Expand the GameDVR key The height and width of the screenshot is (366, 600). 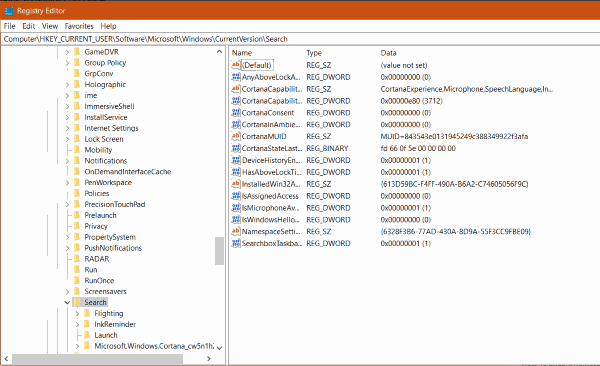[67, 52]
